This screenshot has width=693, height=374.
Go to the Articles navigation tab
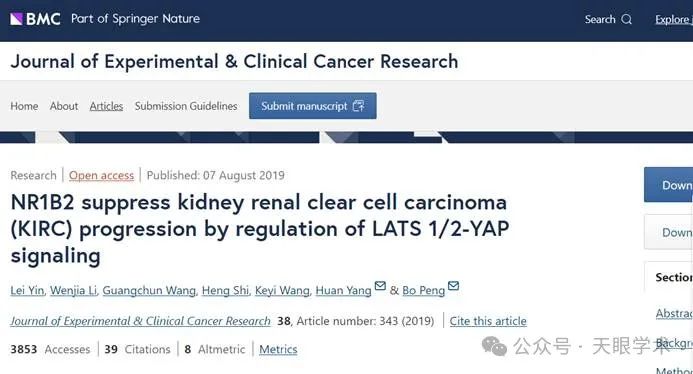pos(106,106)
